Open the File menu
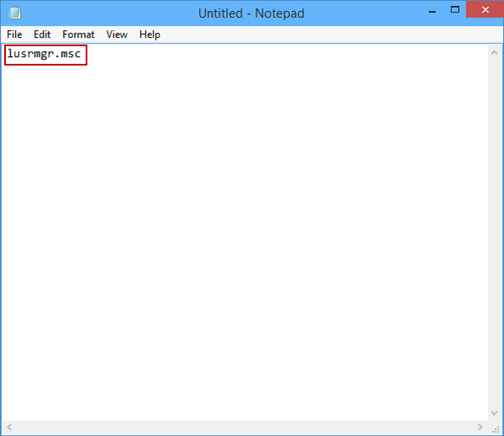 [x=14, y=34]
